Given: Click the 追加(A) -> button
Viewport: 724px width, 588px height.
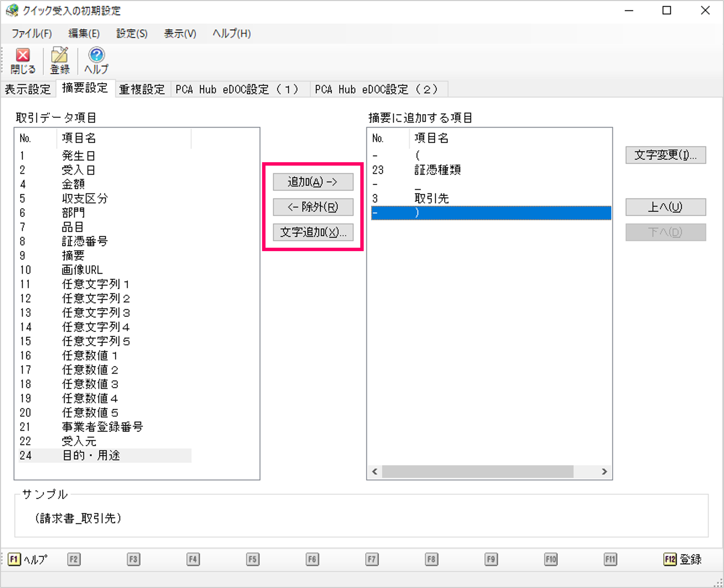Looking at the screenshot, I should pos(313,182).
